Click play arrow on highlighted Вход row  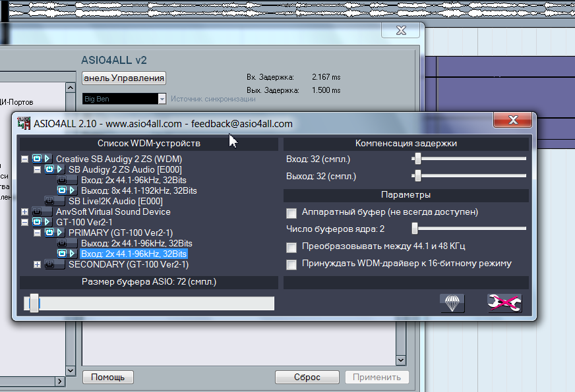(73, 253)
